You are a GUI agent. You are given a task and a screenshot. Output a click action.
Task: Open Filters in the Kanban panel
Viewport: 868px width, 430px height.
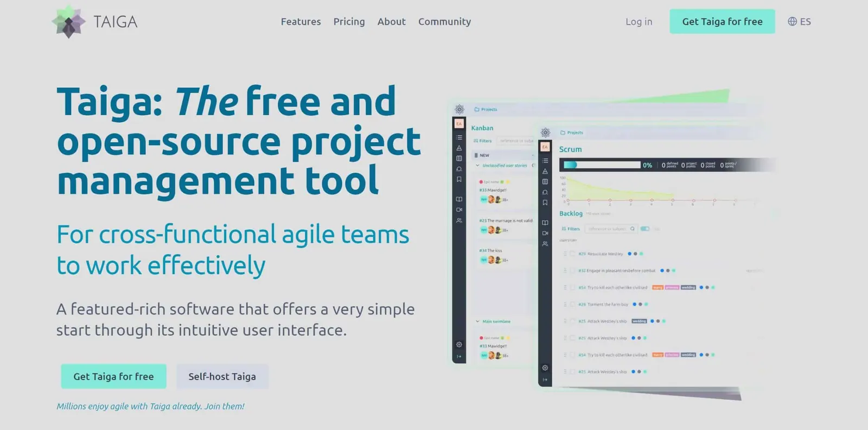click(x=483, y=141)
